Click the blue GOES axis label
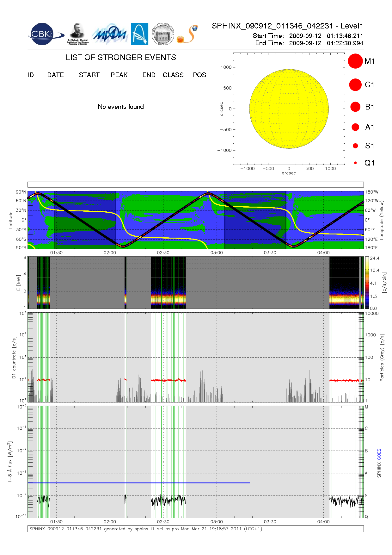The image size is (392, 555). pyautogui.click(x=379, y=454)
